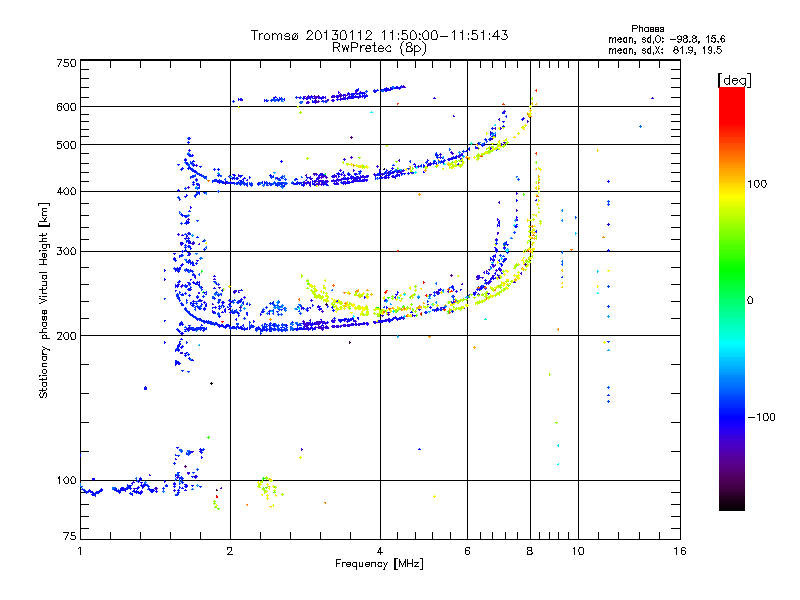Viewport: 800px width, 600px height.
Task: Click the 'Phases' heading at top right
Action: point(647,29)
